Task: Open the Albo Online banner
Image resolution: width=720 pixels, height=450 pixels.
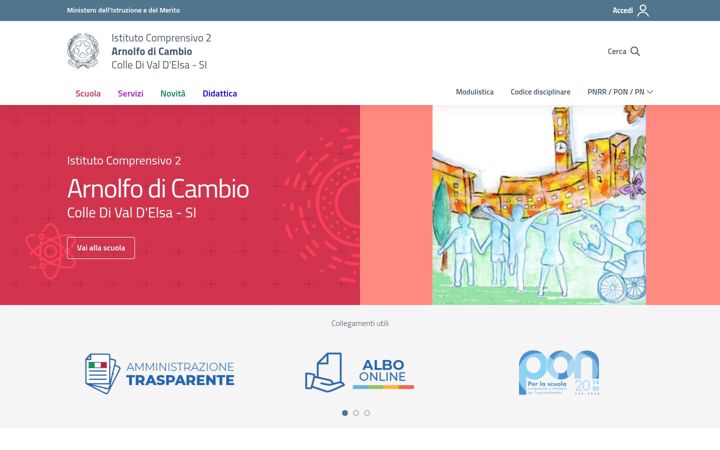Action: click(360, 372)
